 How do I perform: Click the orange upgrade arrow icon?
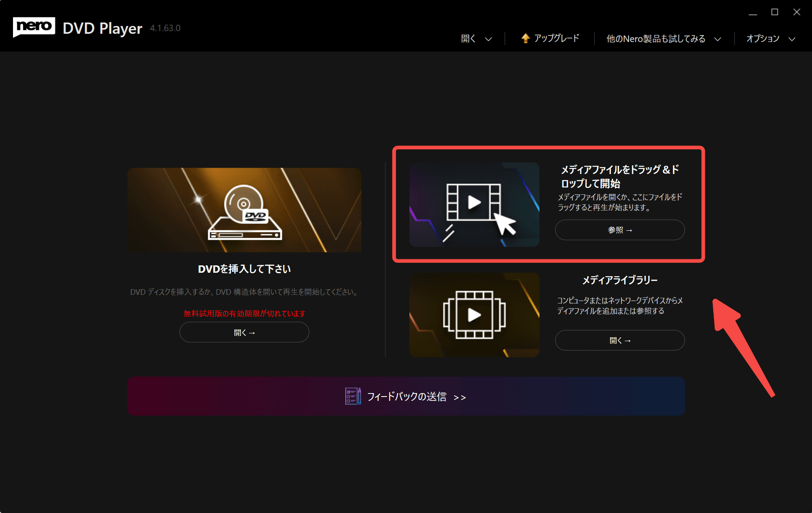tap(525, 38)
